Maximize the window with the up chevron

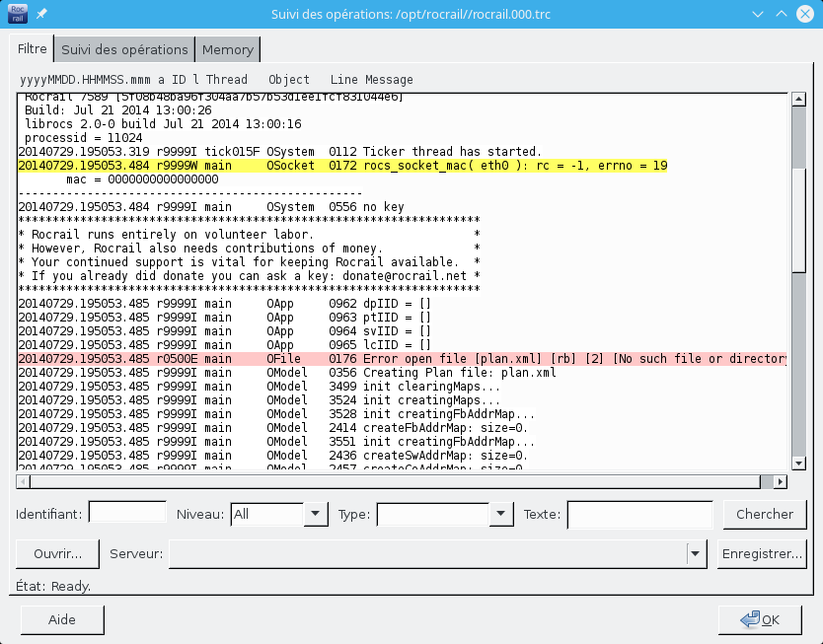[x=781, y=16]
